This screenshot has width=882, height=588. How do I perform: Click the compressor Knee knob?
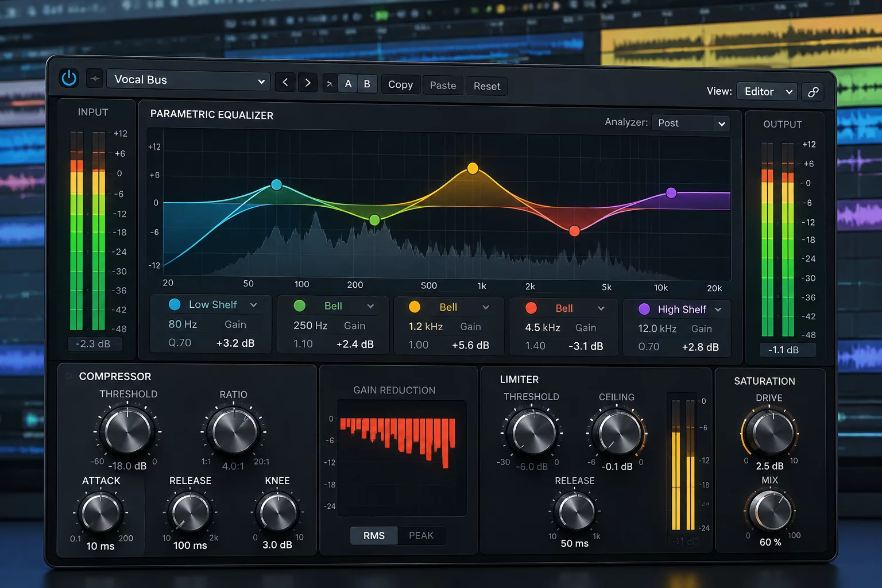point(277,512)
